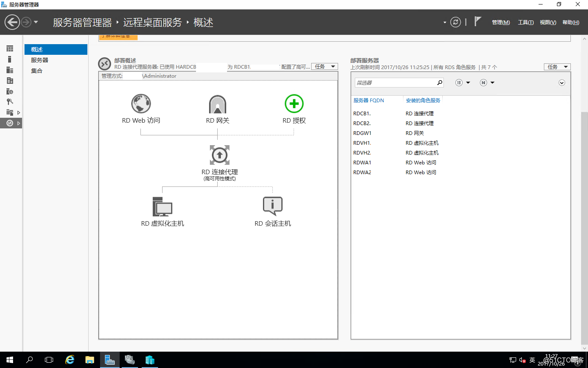Viewport: 588px width, 368px height.
Task: Click the 英 input method indicator
Action: point(532,360)
